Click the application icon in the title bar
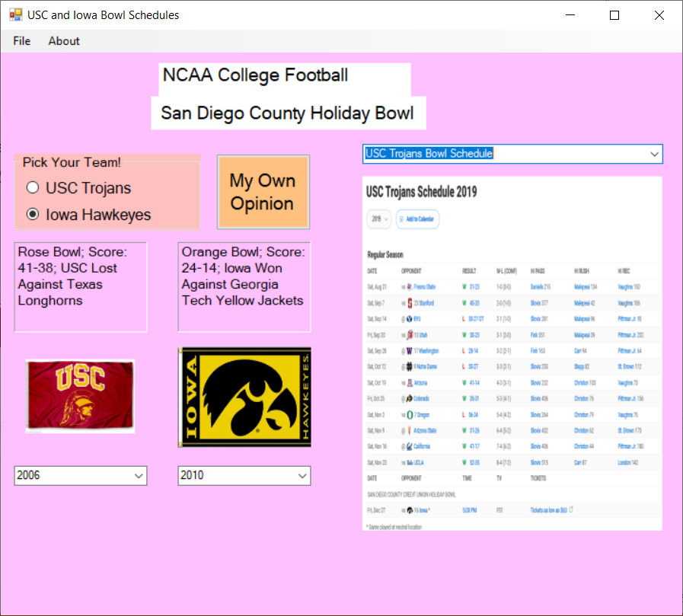The width and height of the screenshot is (683, 616). point(16,14)
